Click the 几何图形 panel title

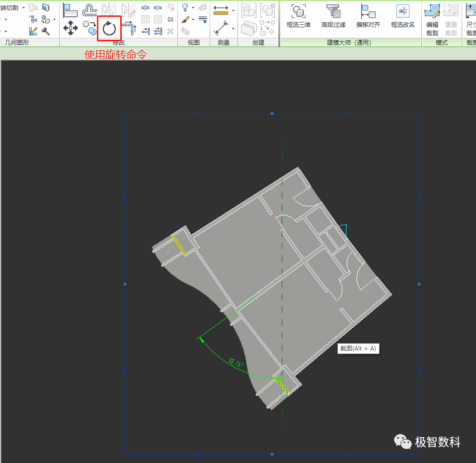pyautogui.click(x=17, y=43)
